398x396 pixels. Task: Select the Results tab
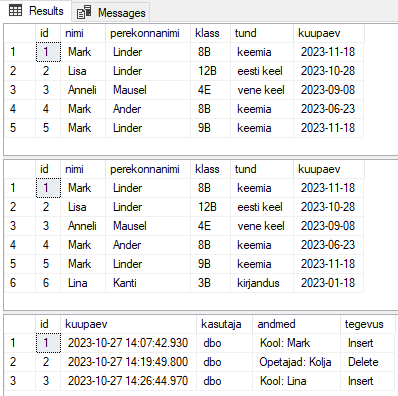(36, 11)
